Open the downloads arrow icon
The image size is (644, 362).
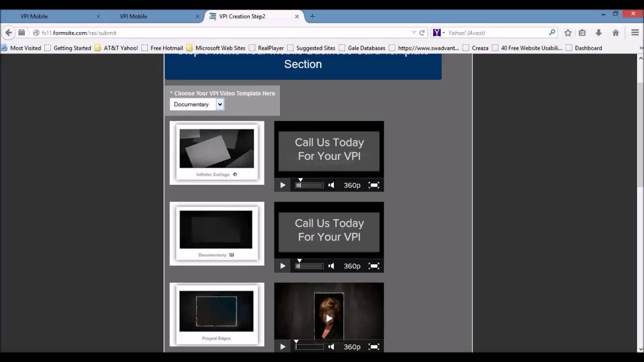(x=598, y=33)
